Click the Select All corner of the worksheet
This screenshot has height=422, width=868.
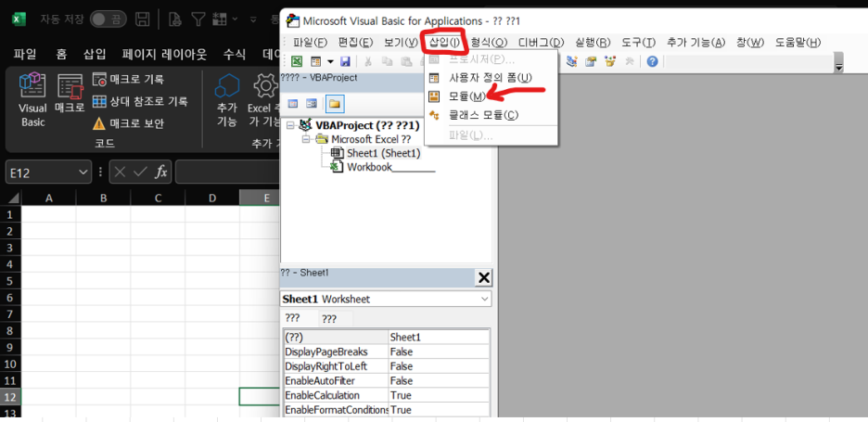[12, 198]
